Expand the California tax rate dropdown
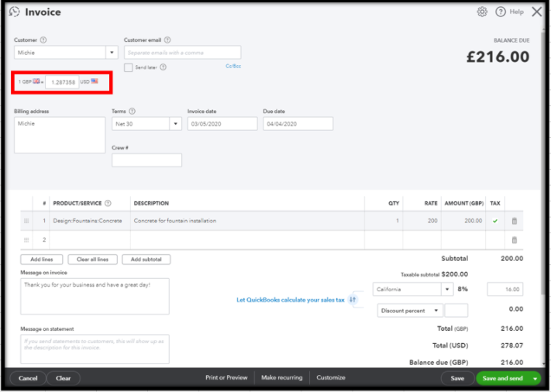Screen dimensions: 551x392 click(447, 290)
